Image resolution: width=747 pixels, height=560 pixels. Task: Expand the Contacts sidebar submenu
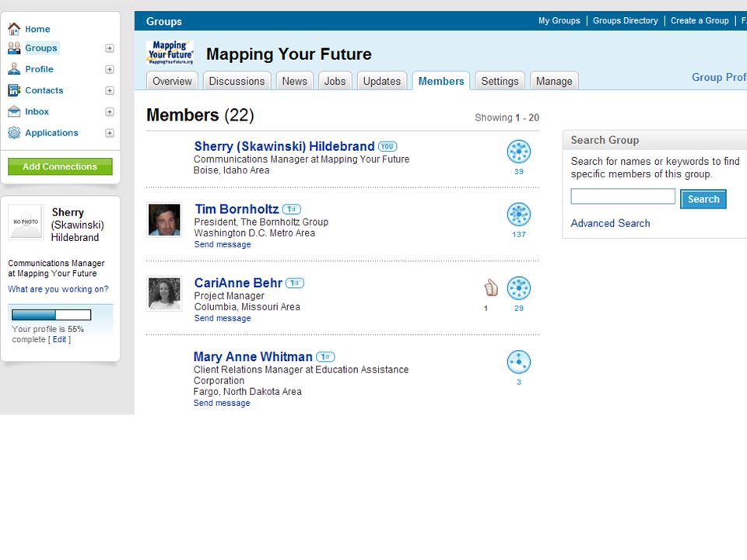coord(110,90)
